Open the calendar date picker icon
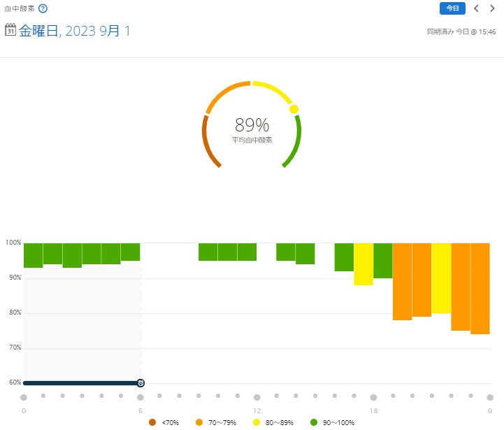Image resolution: width=504 pixels, height=430 pixels. (10, 30)
